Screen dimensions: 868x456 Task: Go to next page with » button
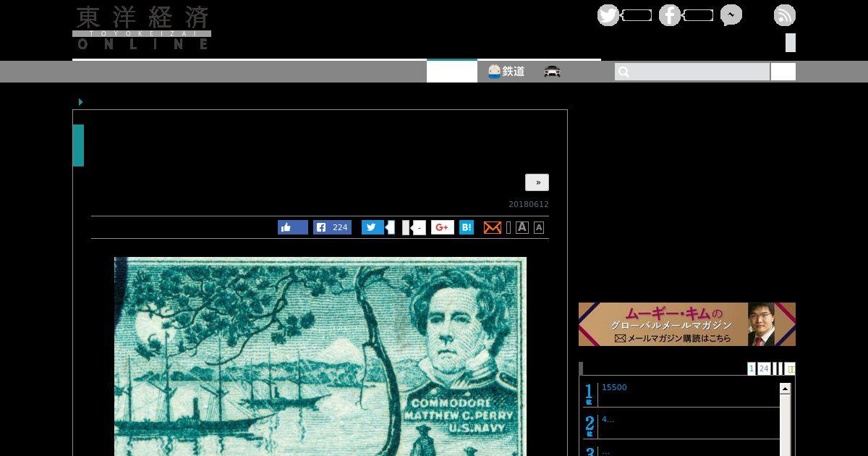tap(537, 182)
